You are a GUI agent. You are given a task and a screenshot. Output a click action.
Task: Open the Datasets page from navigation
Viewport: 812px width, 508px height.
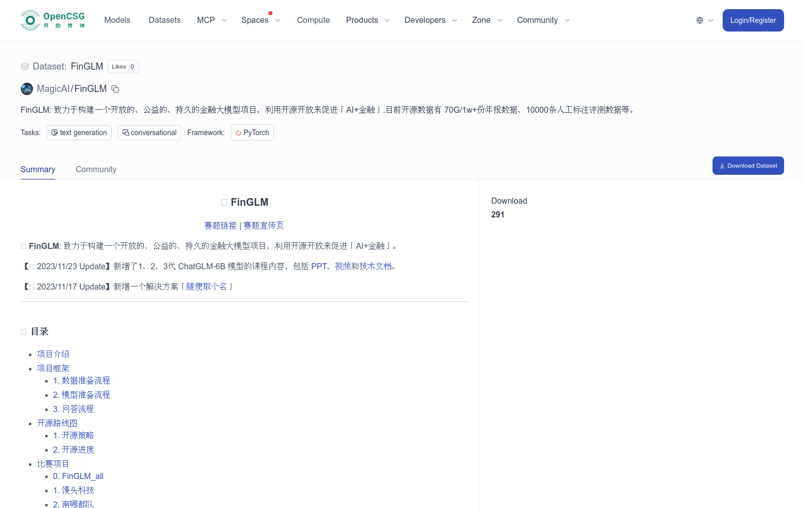164,20
